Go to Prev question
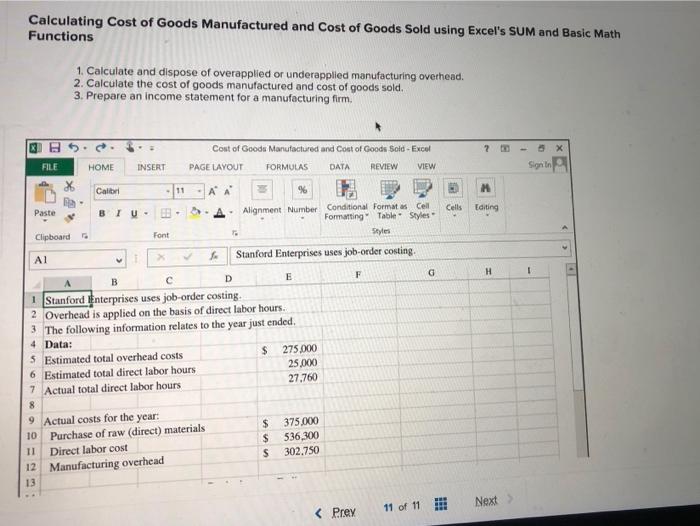 (x=336, y=512)
